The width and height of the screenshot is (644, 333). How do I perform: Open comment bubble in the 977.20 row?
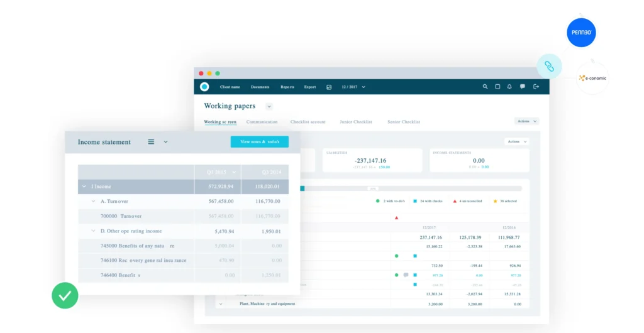406,275
